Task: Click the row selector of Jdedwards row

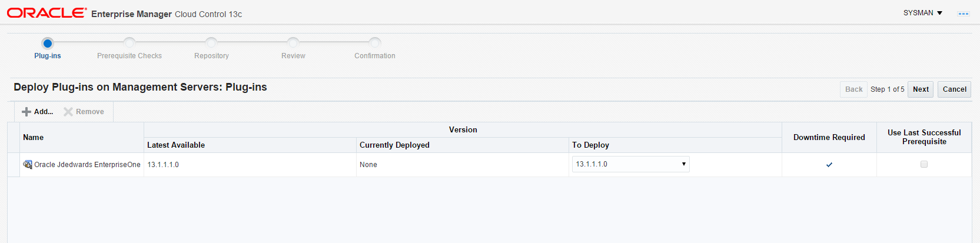Action: [x=14, y=165]
